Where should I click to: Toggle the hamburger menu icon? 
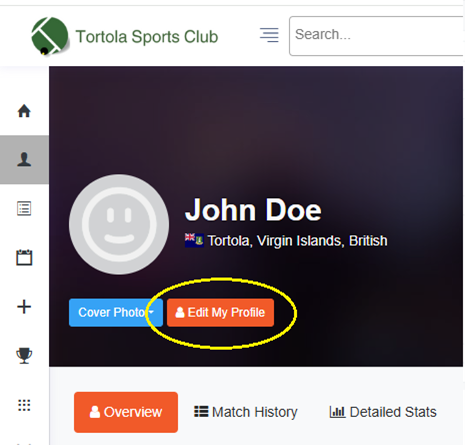[269, 35]
